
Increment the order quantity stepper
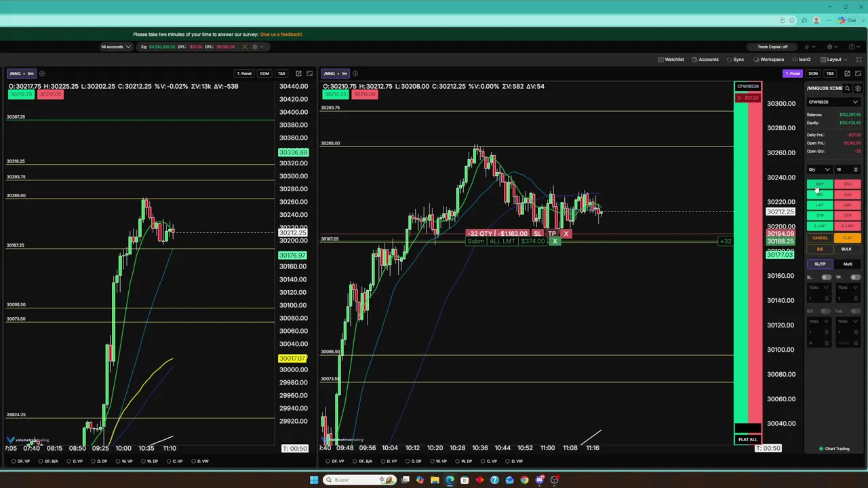(856, 168)
